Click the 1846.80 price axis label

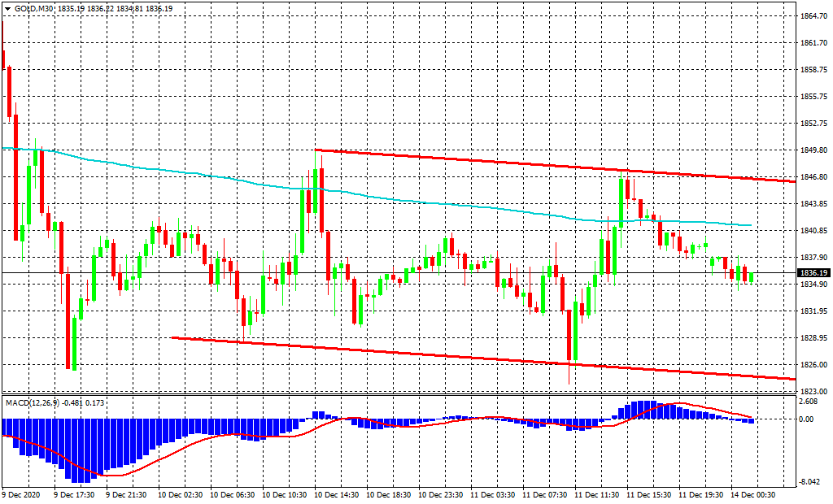coord(813,177)
